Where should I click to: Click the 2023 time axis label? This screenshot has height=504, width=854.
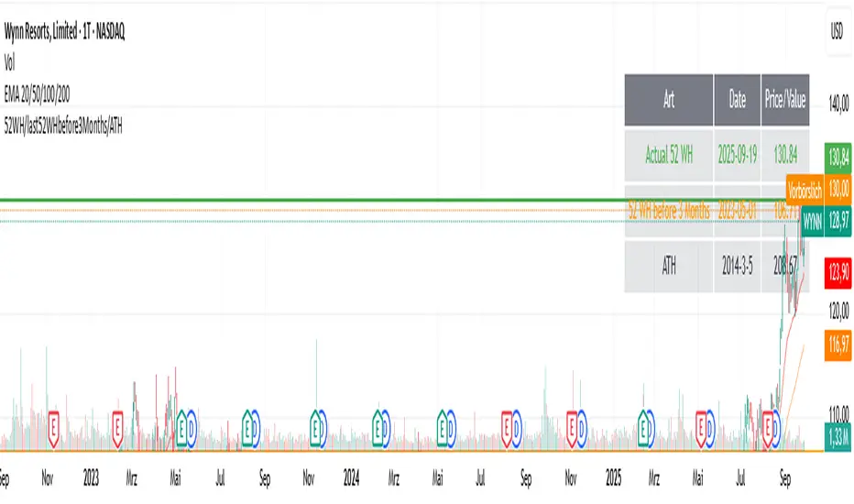pos(91,478)
